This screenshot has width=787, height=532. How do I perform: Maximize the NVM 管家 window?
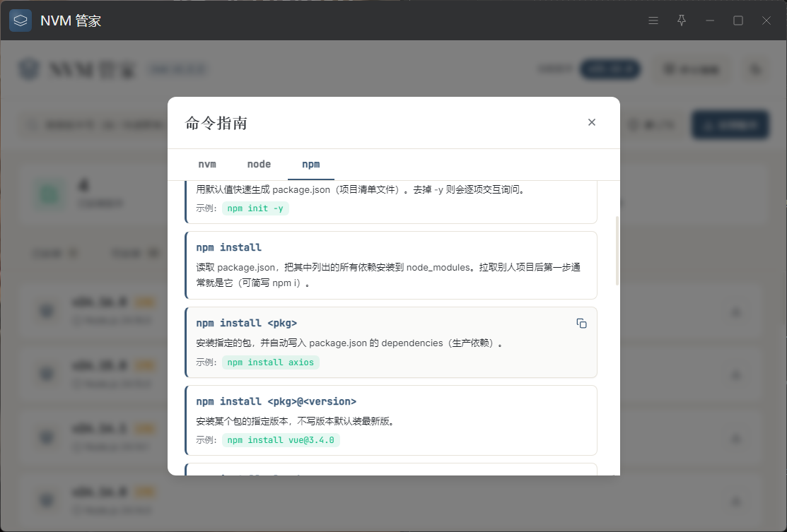click(x=738, y=20)
